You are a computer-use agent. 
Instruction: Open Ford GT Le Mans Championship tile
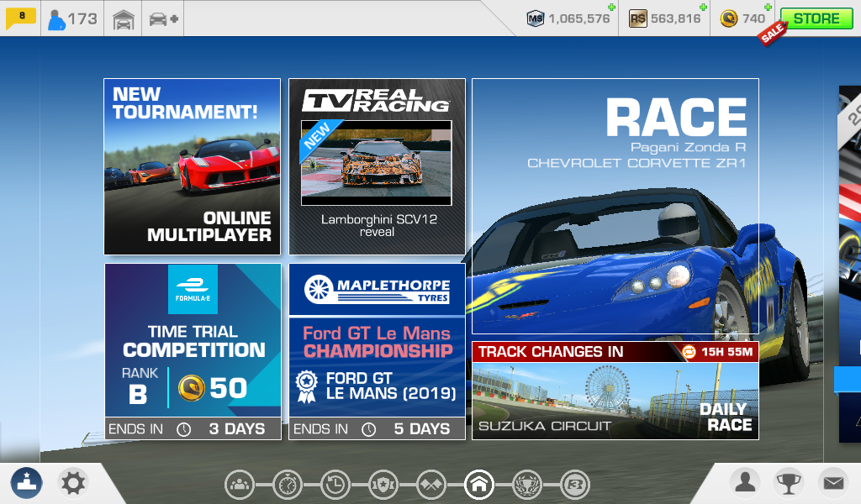pos(378,351)
